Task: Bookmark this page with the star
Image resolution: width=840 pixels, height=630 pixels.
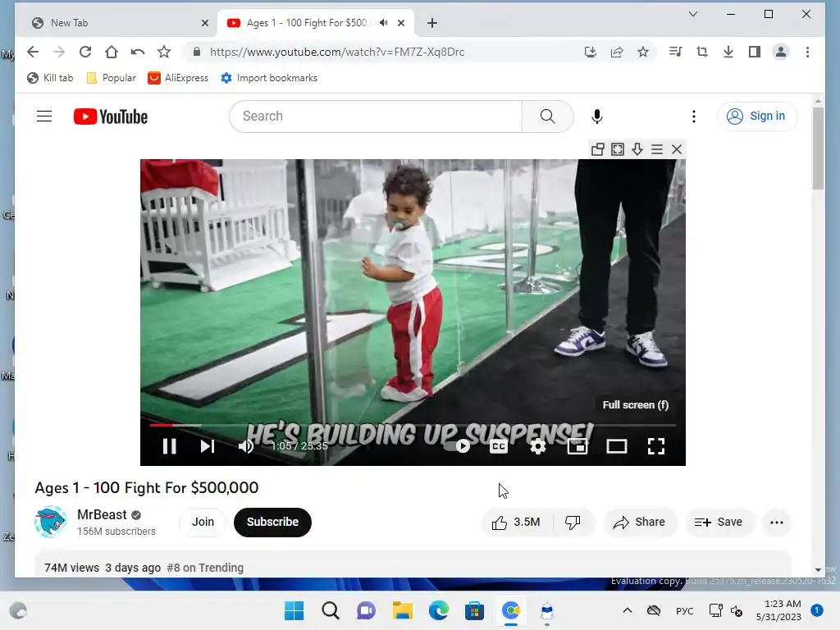Action: click(643, 52)
